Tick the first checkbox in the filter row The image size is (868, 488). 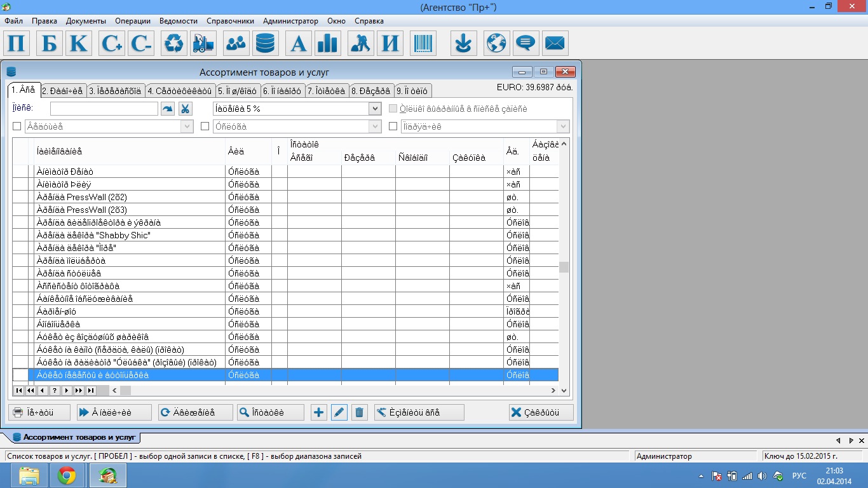pos(17,126)
